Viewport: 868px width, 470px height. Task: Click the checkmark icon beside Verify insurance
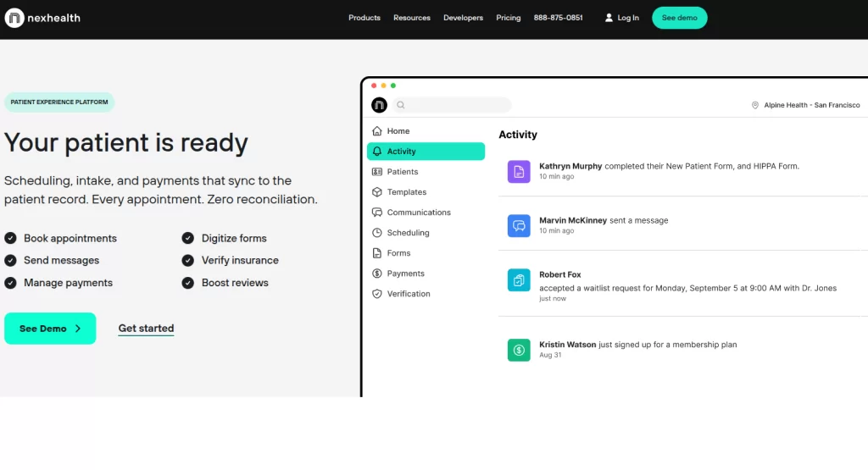coord(188,261)
